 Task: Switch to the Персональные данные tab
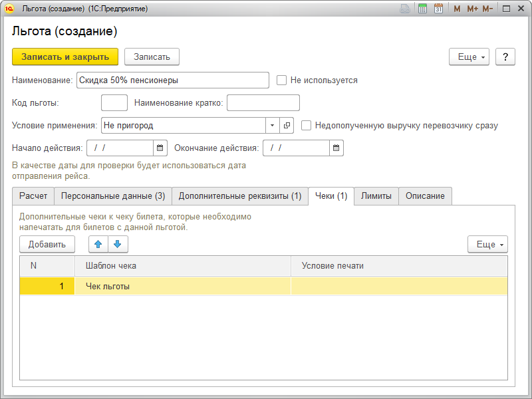pyautogui.click(x=113, y=196)
